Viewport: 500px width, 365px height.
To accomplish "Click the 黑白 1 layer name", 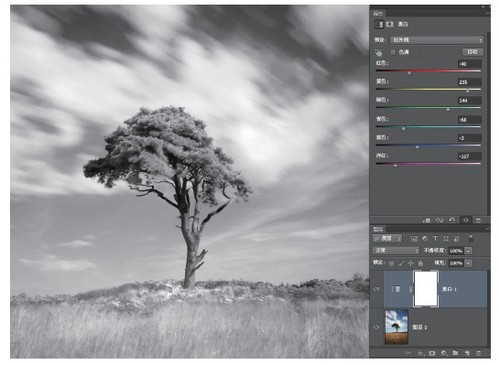I will coord(449,289).
